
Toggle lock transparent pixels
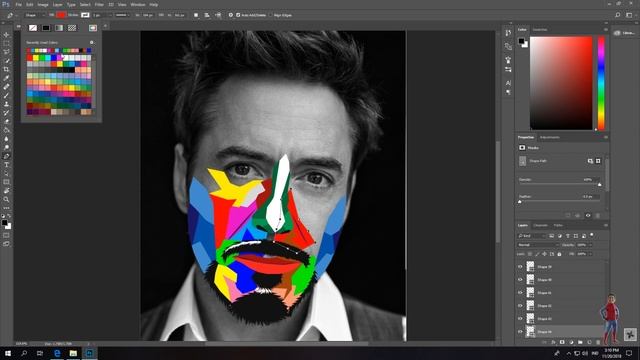(x=530, y=254)
